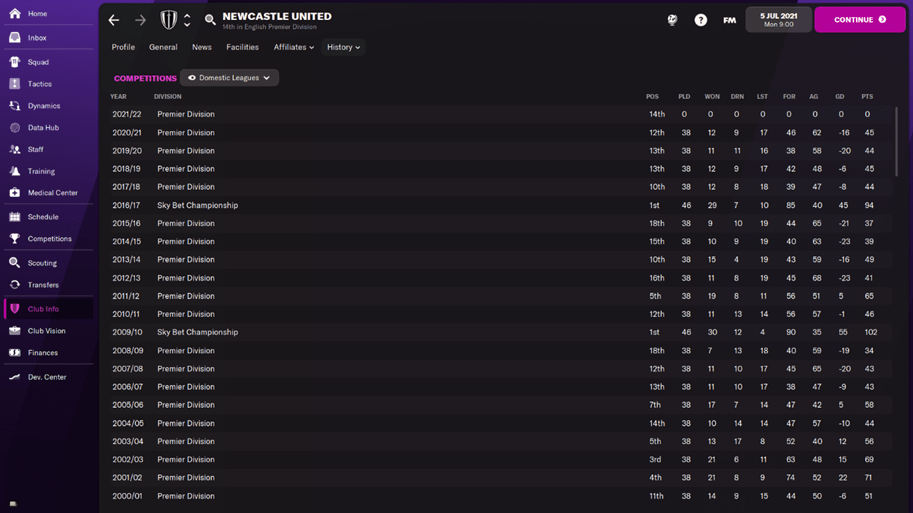Expand the History dropdown tab
The image size is (913, 513).
pos(343,47)
